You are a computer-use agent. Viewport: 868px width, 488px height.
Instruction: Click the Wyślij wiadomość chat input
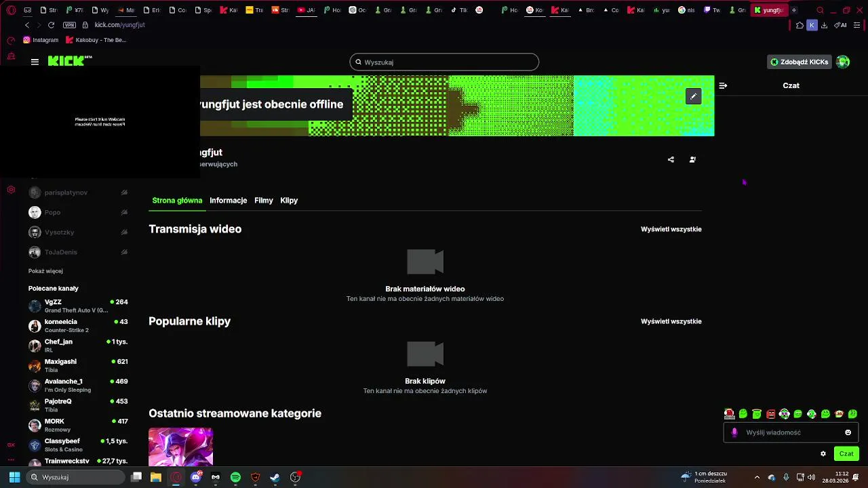click(791, 432)
